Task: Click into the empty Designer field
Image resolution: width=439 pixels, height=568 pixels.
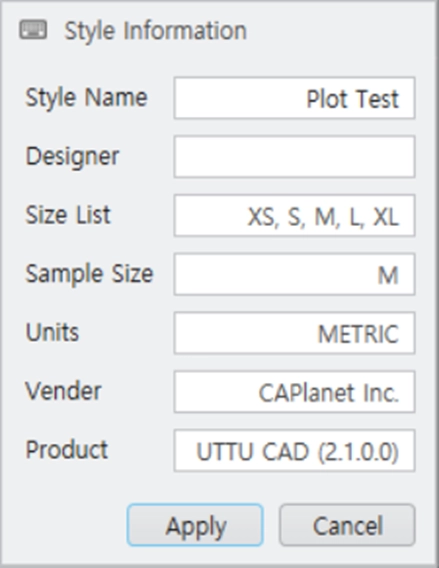Action: pos(294,156)
